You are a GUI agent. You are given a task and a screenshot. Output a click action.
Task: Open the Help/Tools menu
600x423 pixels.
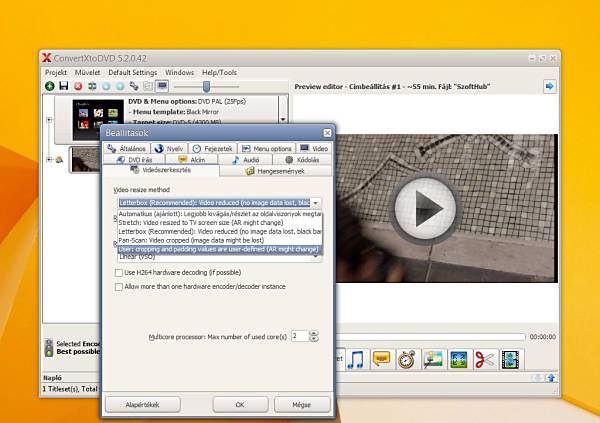[x=219, y=72]
